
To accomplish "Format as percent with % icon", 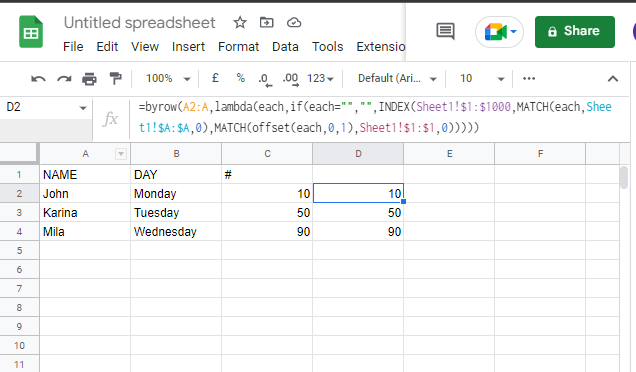I will (x=241, y=78).
